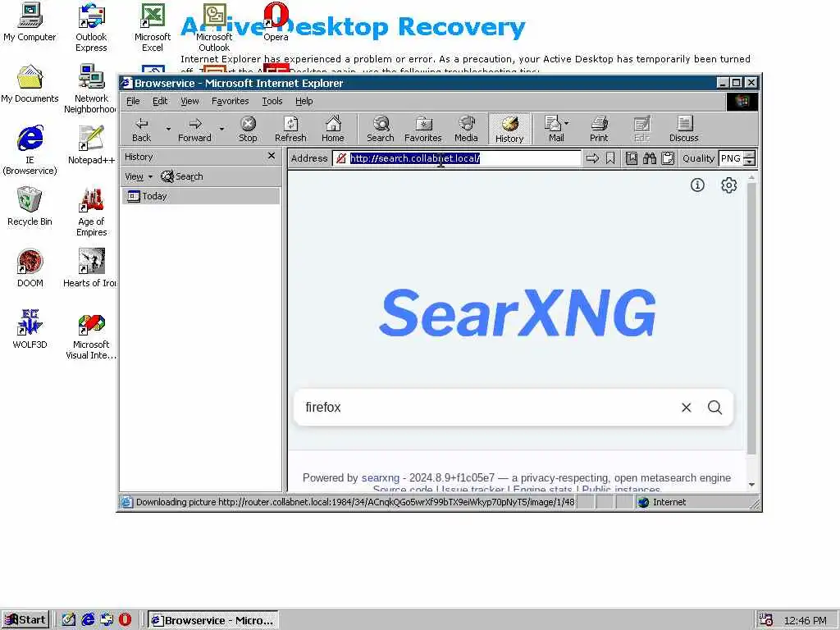The image size is (840, 630).
Task: Open the Help menu
Action: 304,101
